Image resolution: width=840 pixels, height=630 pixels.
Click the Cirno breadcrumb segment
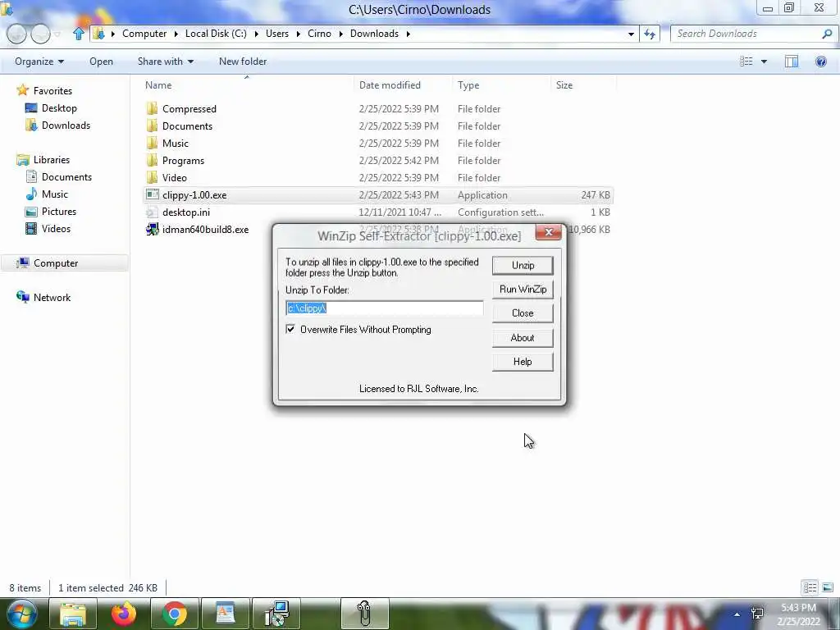(319, 34)
